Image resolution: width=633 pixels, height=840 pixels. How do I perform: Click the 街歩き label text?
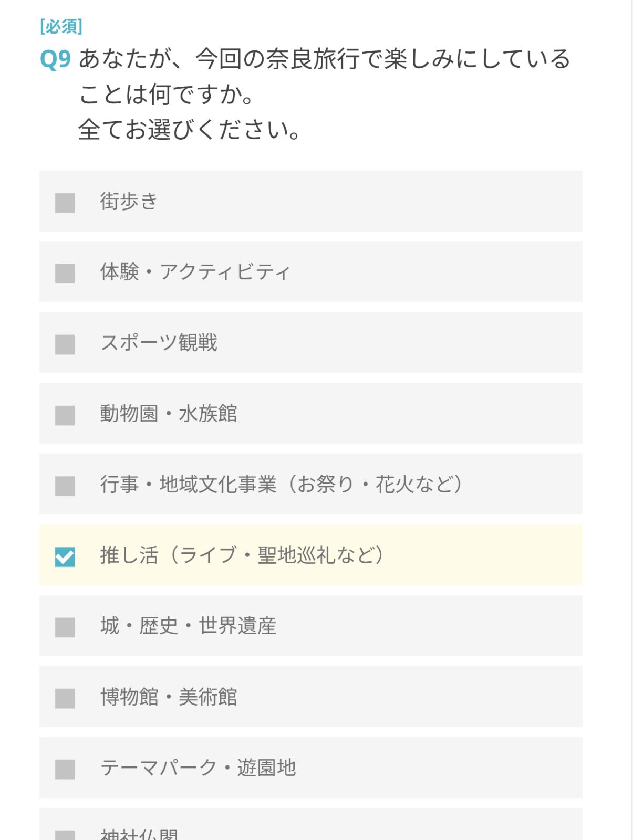click(129, 201)
